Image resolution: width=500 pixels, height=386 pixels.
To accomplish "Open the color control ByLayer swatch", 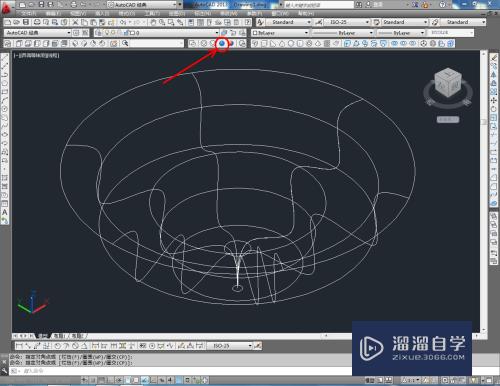I will coord(280,33).
